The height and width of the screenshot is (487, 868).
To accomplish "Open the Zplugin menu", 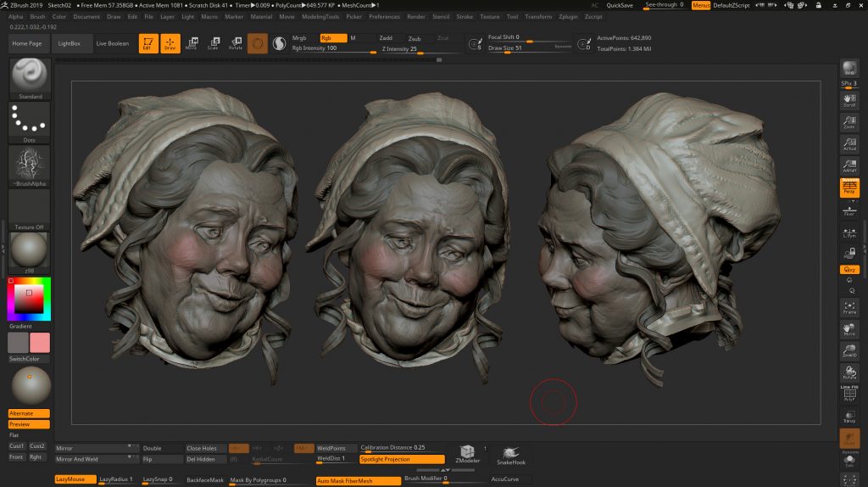I will pos(568,17).
